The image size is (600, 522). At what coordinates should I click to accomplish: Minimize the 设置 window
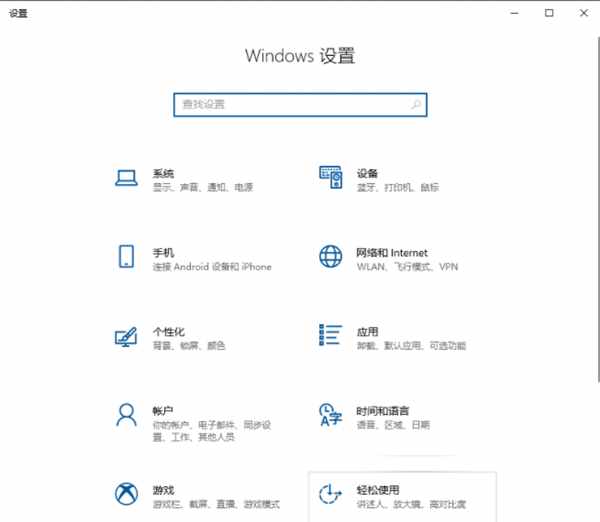point(514,13)
